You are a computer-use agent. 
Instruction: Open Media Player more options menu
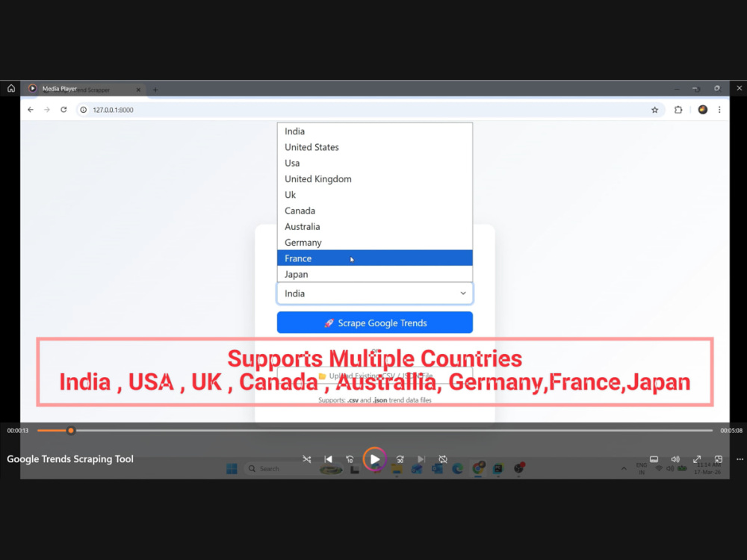coord(740,459)
